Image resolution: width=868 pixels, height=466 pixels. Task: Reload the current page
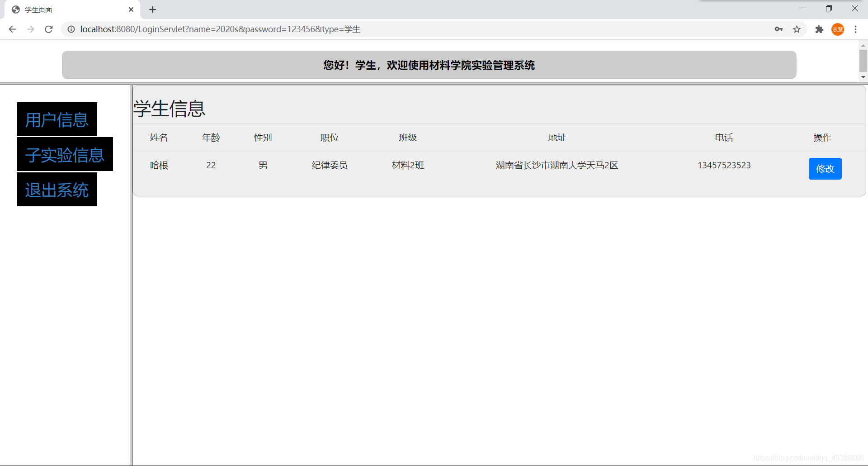(x=49, y=29)
